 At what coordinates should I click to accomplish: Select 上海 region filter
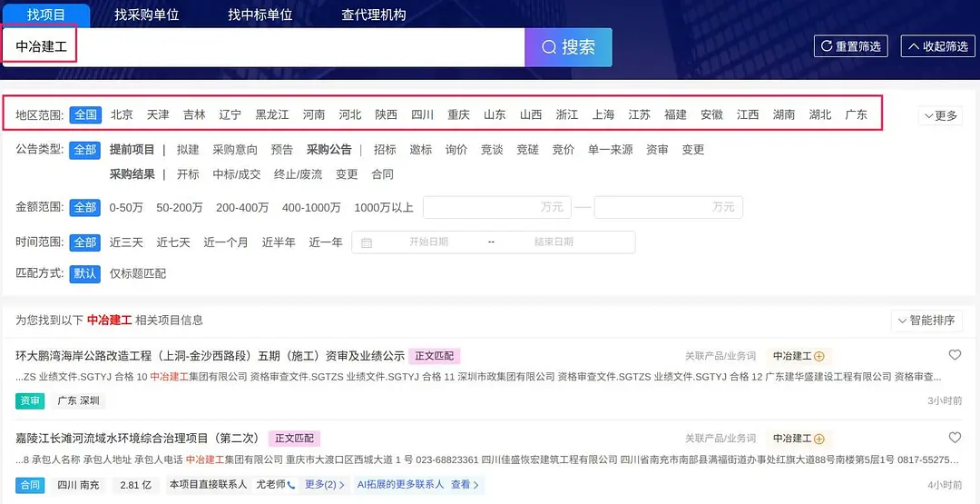point(603,115)
